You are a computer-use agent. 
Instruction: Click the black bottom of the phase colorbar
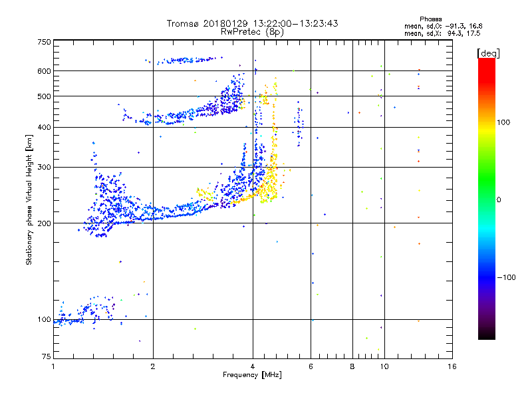487,334
